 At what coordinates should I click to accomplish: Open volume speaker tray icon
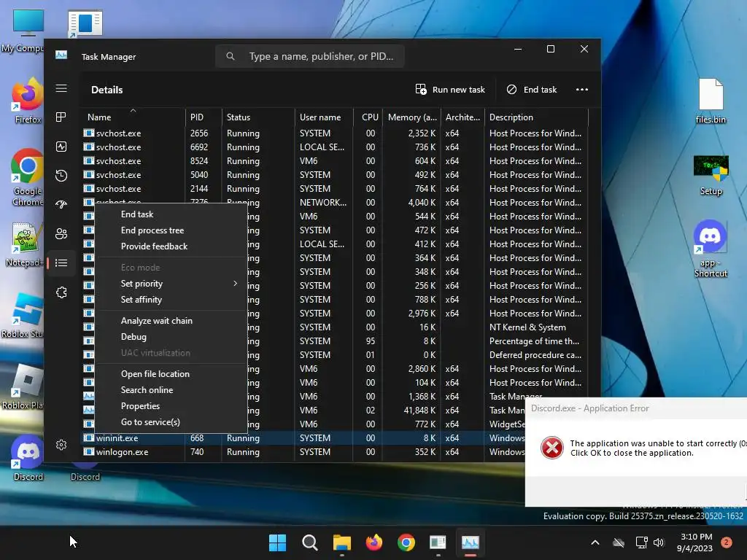659,542
